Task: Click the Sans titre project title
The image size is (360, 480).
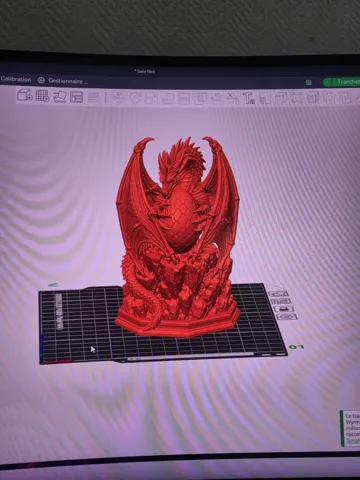Action: pos(145,71)
